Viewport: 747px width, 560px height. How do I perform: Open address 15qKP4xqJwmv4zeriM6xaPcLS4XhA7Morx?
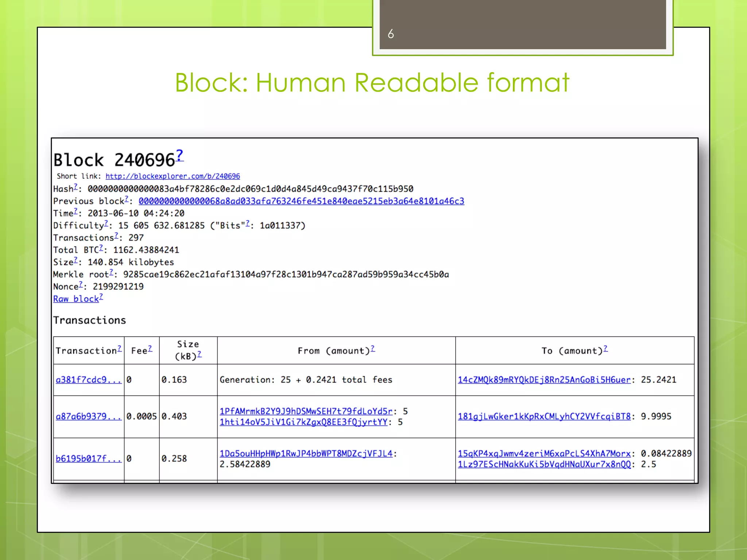[x=544, y=454]
